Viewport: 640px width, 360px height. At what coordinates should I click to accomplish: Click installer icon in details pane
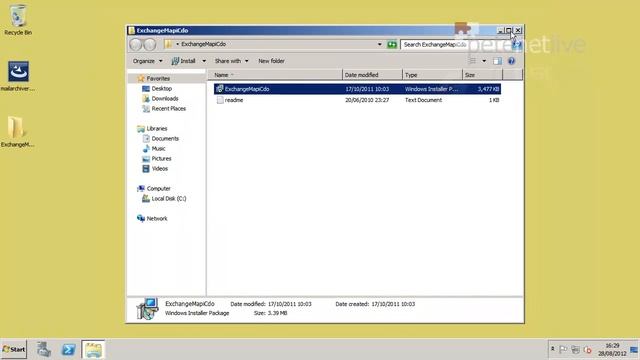(147, 309)
